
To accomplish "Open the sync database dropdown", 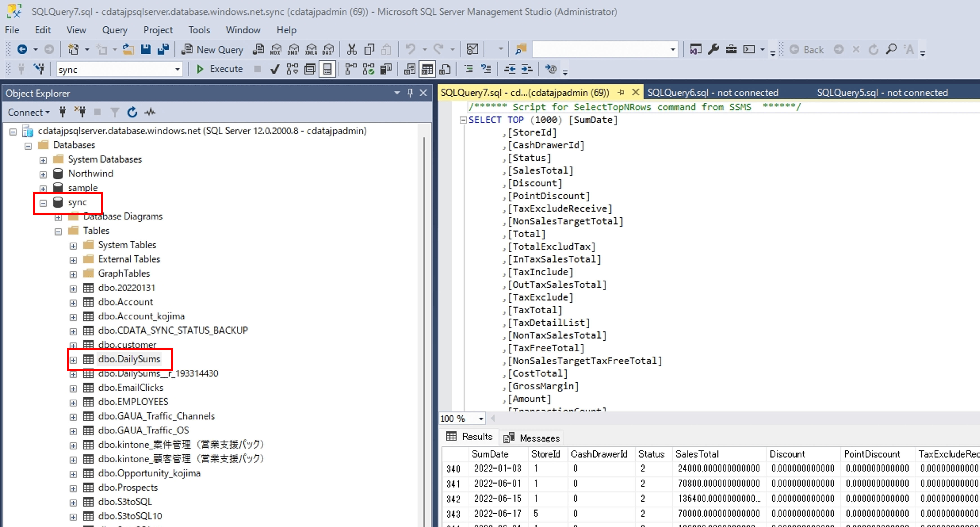I will [x=177, y=70].
